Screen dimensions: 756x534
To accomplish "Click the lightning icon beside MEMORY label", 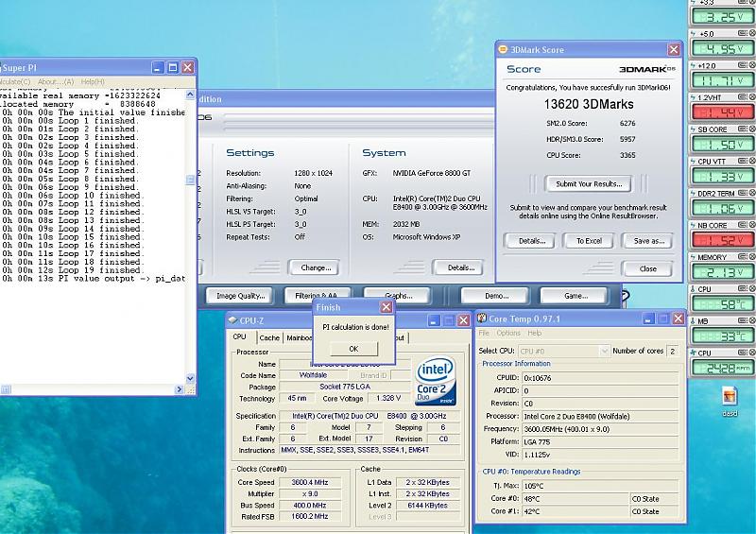I will point(693,257).
